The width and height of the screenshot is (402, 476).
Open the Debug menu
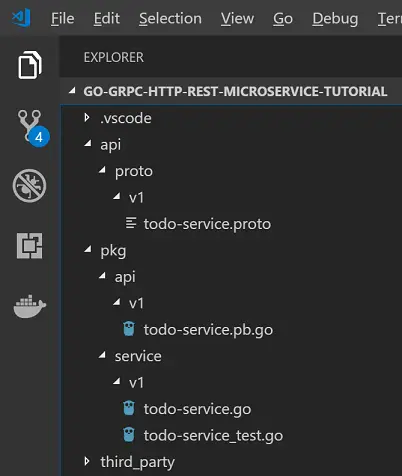coord(335,19)
